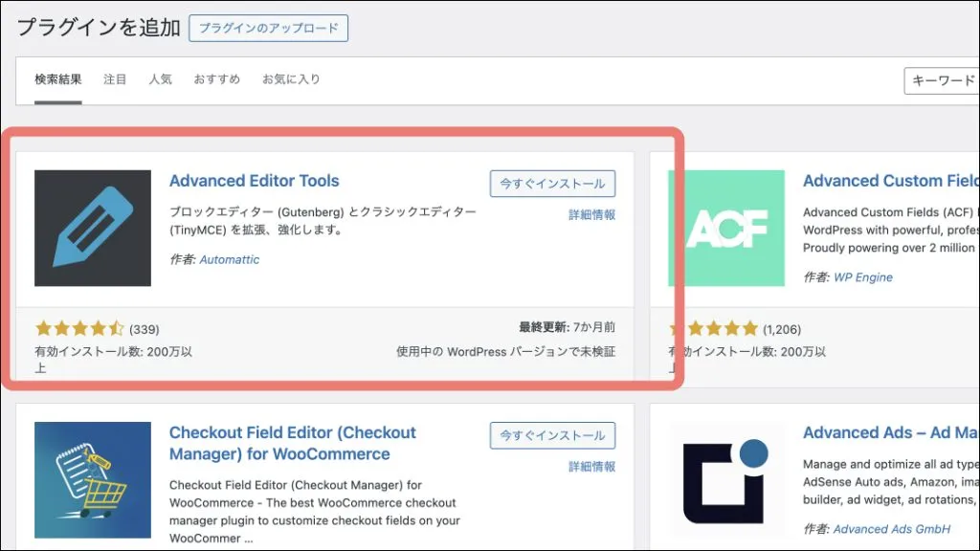Switch to the 注目 tab

point(115,79)
